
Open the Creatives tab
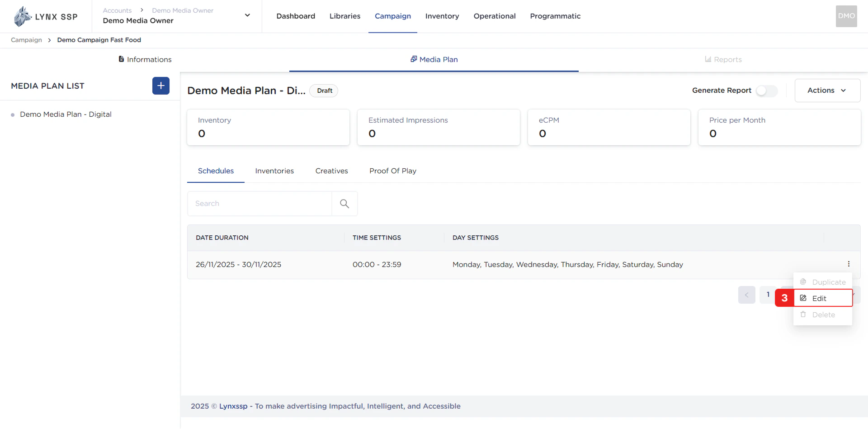331,171
